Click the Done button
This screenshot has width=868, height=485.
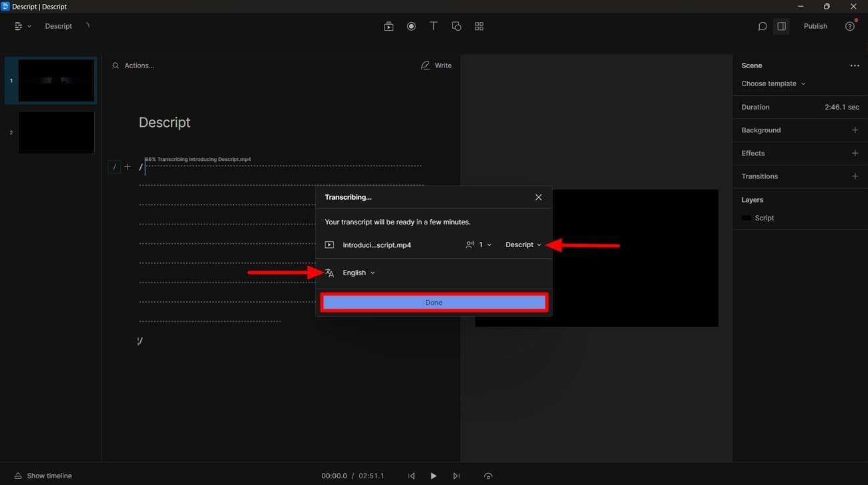click(434, 303)
